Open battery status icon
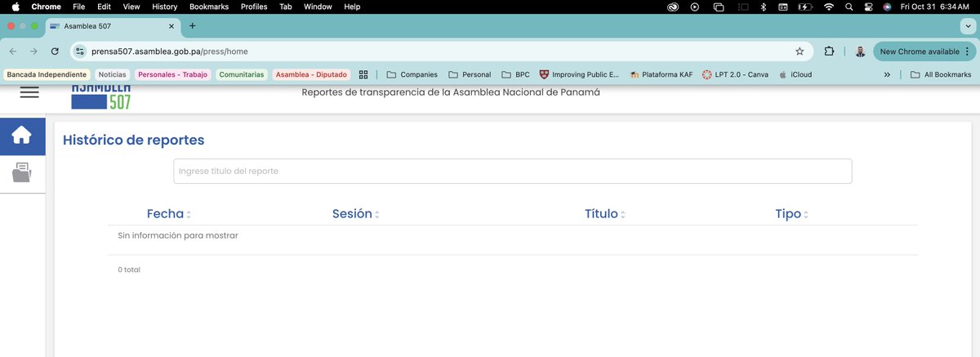Viewport: 980px width, 357px height. pyautogui.click(x=805, y=7)
